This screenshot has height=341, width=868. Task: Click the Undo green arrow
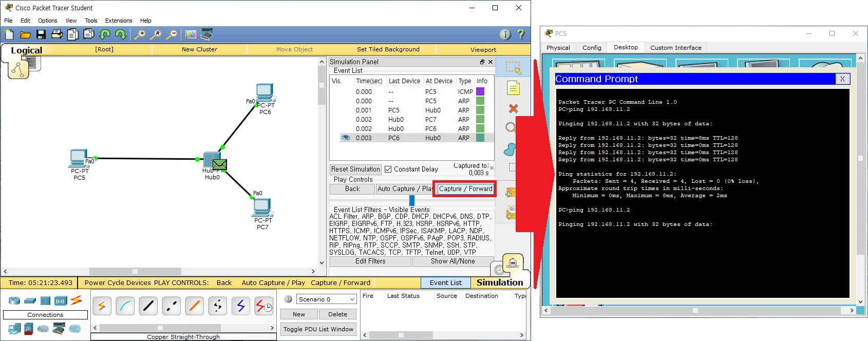(105, 34)
